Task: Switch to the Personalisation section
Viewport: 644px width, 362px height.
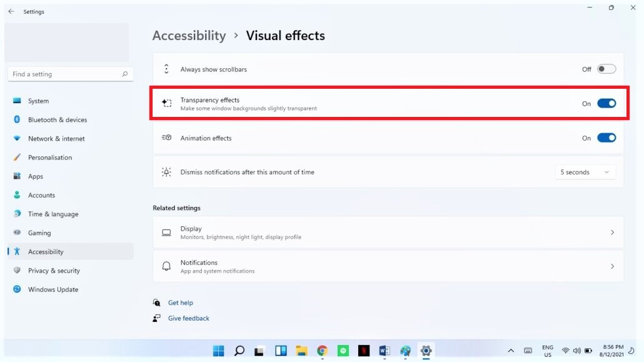Action: coord(50,157)
